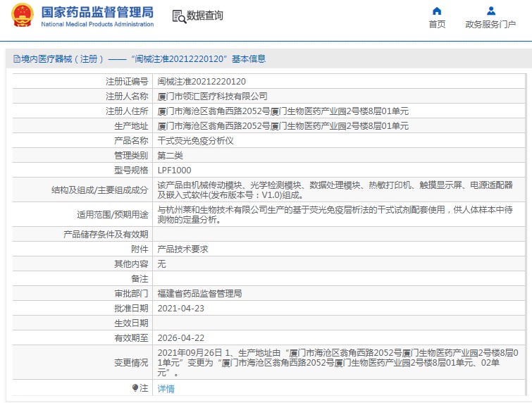Viewport: 532px width, 403px height.
Task: Select the 注册人住所 address value
Action: [x=283, y=111]
